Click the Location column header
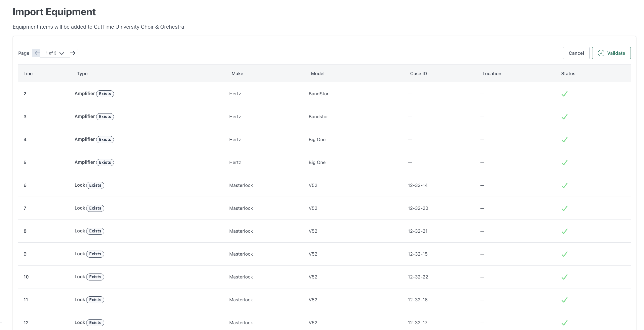The image size is (644, 330). [491, 73]
